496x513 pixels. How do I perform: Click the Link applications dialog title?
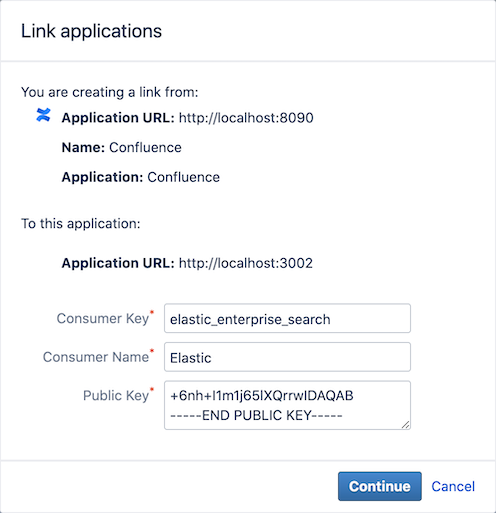[91, 31]
